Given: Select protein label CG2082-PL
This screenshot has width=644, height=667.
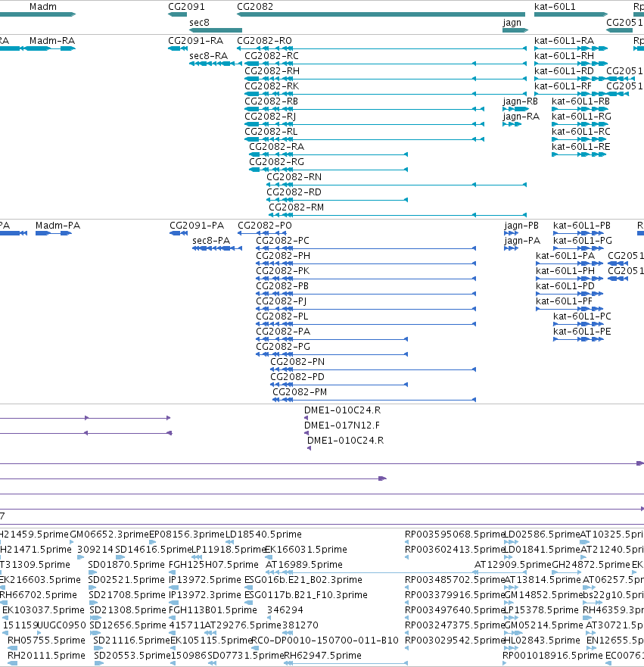Looking at the screenshot, I should (x=282, y=316).
